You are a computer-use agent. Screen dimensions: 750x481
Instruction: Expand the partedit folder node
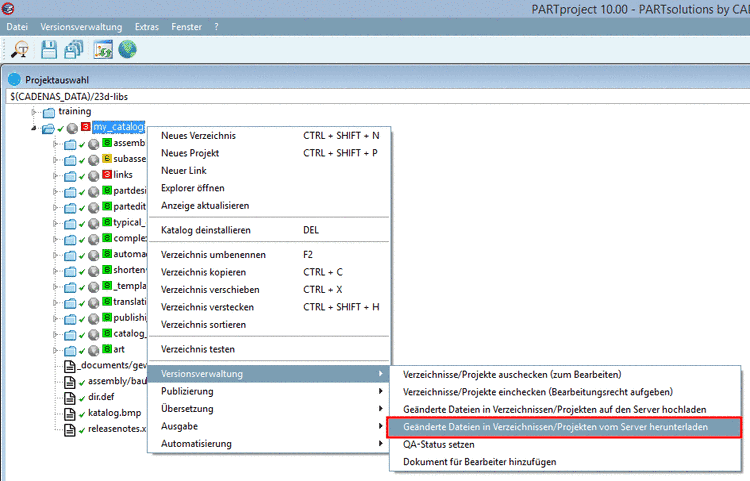[x=55, y=208]
